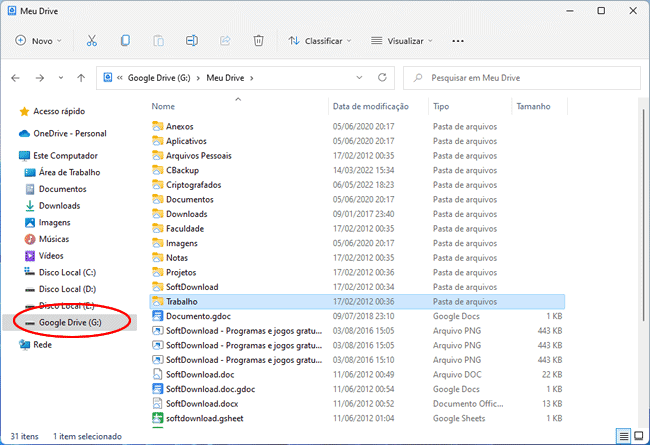
Task: Open Downloads in the navigation pane
Action: (59, 206)
